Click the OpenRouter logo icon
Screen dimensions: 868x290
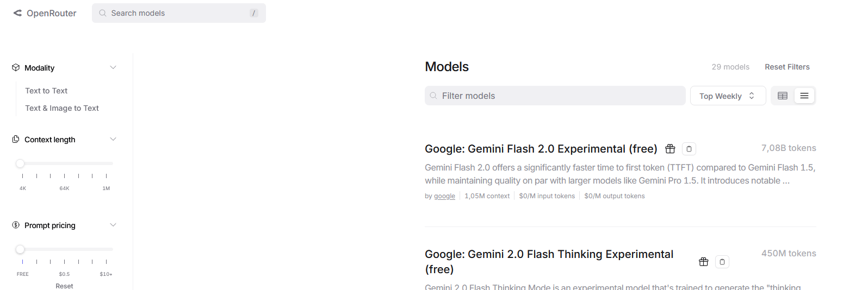coord(17,13)
